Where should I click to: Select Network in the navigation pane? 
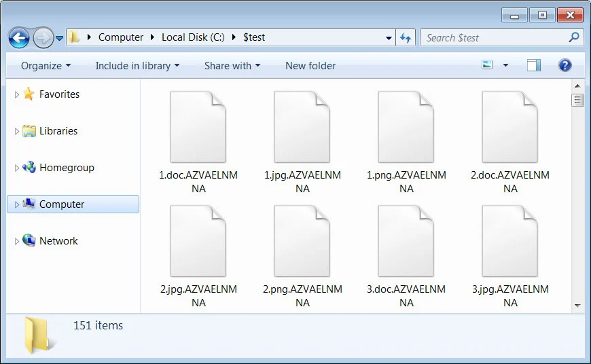click(58, 241)
